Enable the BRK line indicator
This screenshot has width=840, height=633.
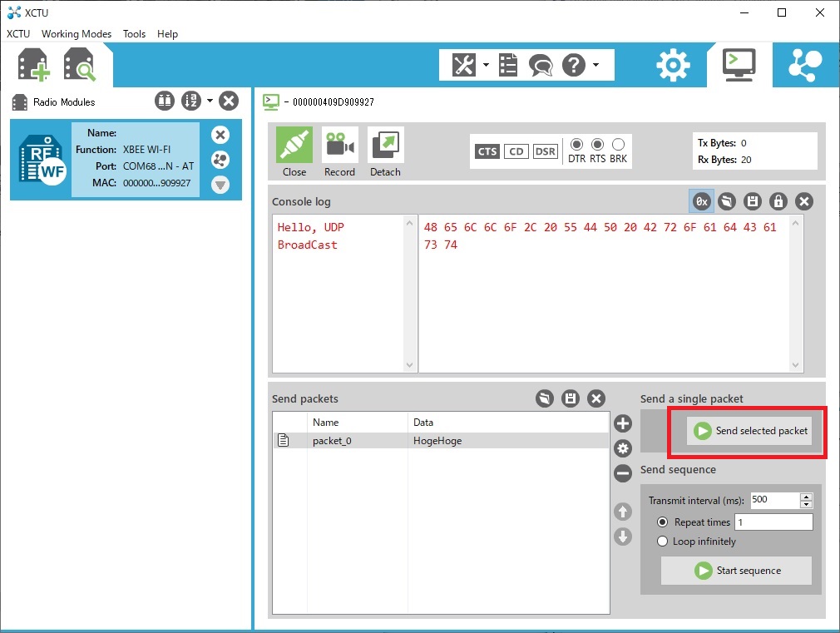[618, 145]
